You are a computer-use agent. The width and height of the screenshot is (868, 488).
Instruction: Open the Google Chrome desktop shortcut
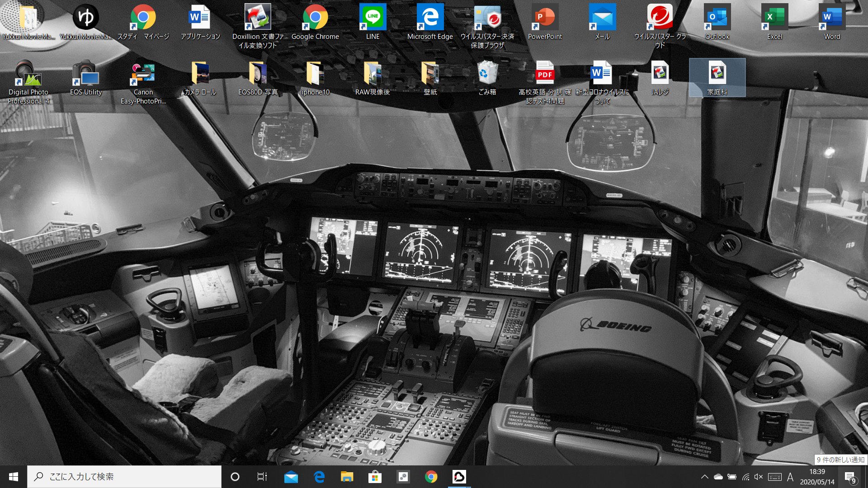[x=315, y=22]
